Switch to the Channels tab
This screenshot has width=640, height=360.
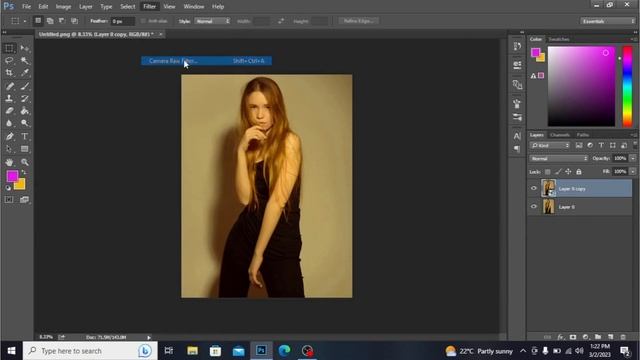(x=560, y=135)
